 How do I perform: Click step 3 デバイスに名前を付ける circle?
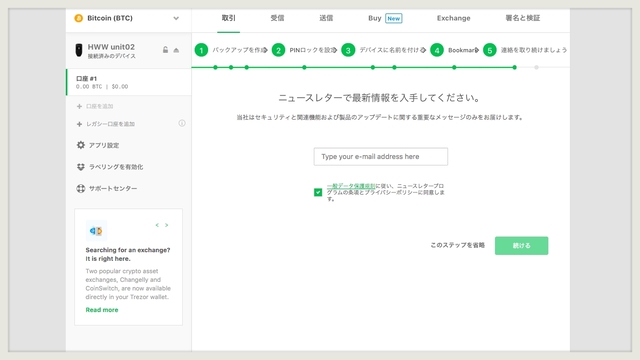(348, 50)
